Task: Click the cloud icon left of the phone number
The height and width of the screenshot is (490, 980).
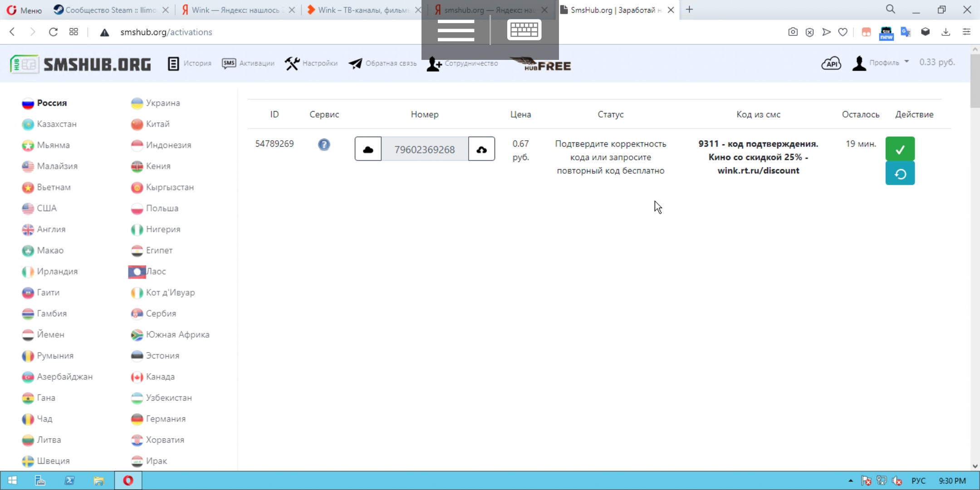Action: (368, 149)
